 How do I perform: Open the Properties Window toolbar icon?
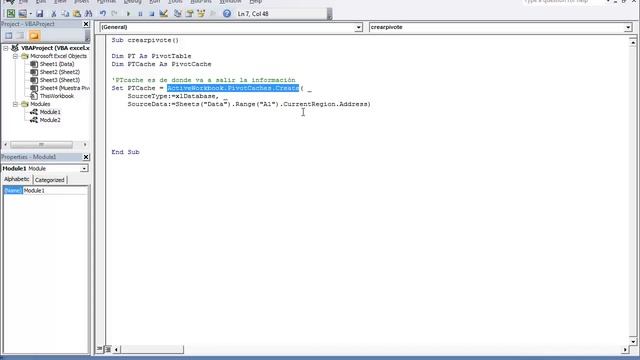[189, 13]
